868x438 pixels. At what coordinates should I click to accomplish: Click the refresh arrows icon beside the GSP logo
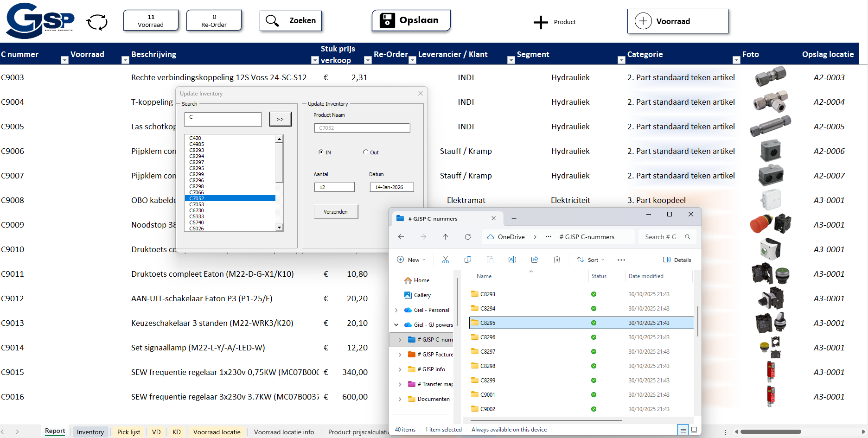(97, 22)
